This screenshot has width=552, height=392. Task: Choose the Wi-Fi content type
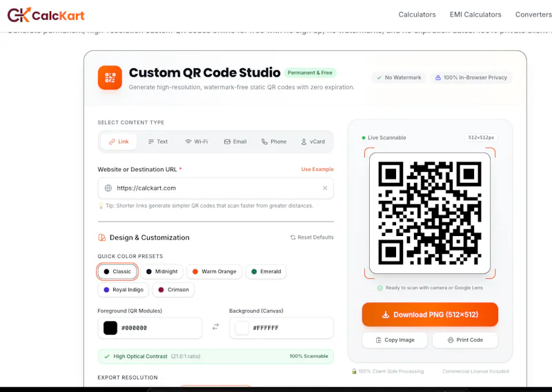[197, 141]
